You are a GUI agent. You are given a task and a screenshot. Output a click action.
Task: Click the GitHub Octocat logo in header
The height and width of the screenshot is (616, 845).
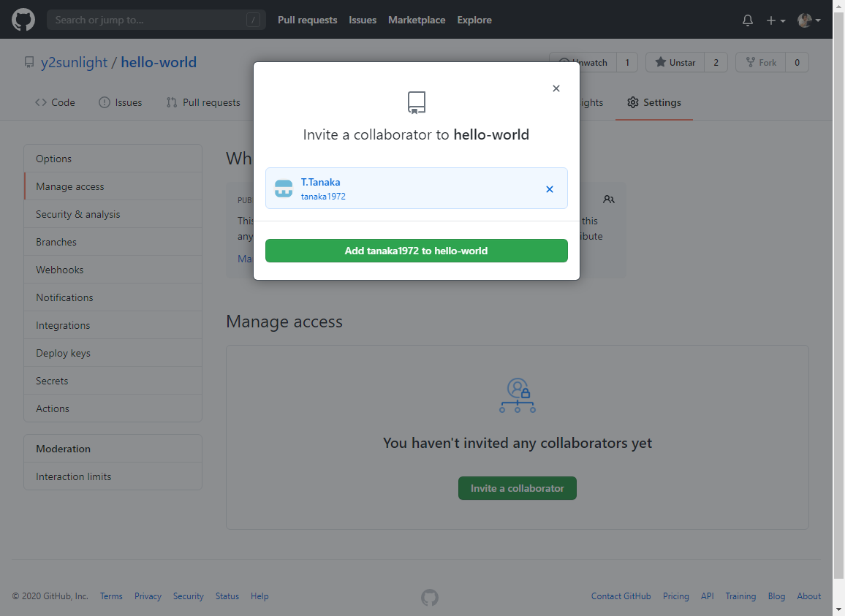coord(23,20)
